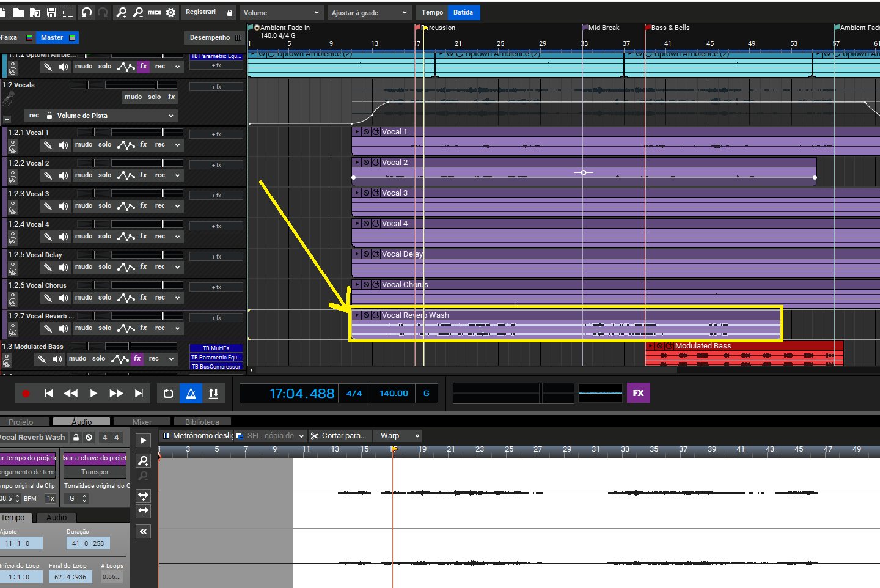Click the Registrar! button
Viewport: 880px width, 588px height.
[200, 12]
